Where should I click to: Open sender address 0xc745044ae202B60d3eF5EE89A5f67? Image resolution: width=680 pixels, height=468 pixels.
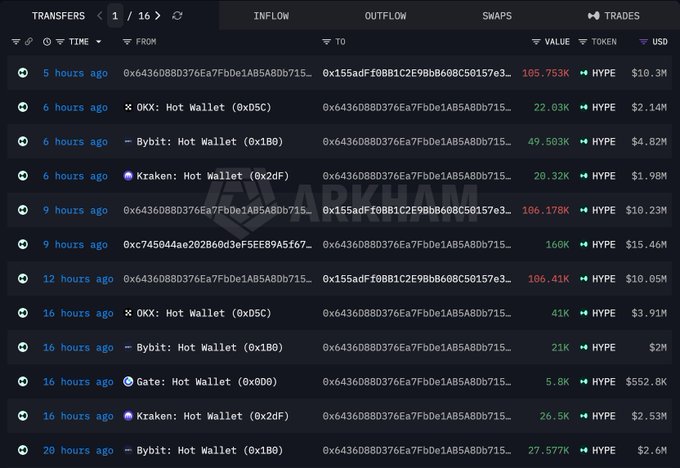pyautogui.click(x=217, y=245)
